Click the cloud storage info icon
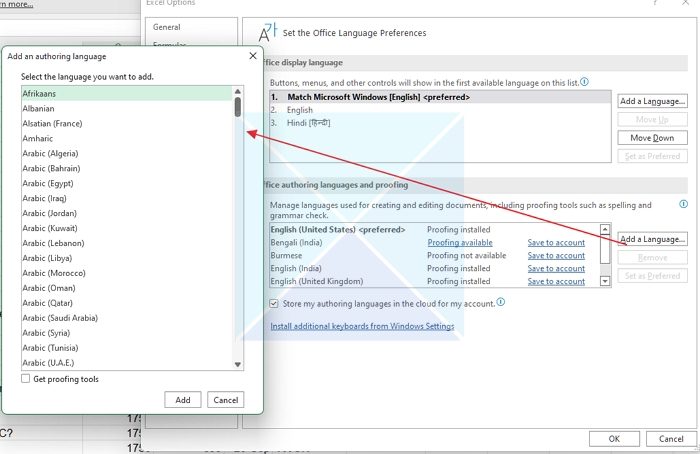Viewport: 700px width, 454px height. pos(501,302)
